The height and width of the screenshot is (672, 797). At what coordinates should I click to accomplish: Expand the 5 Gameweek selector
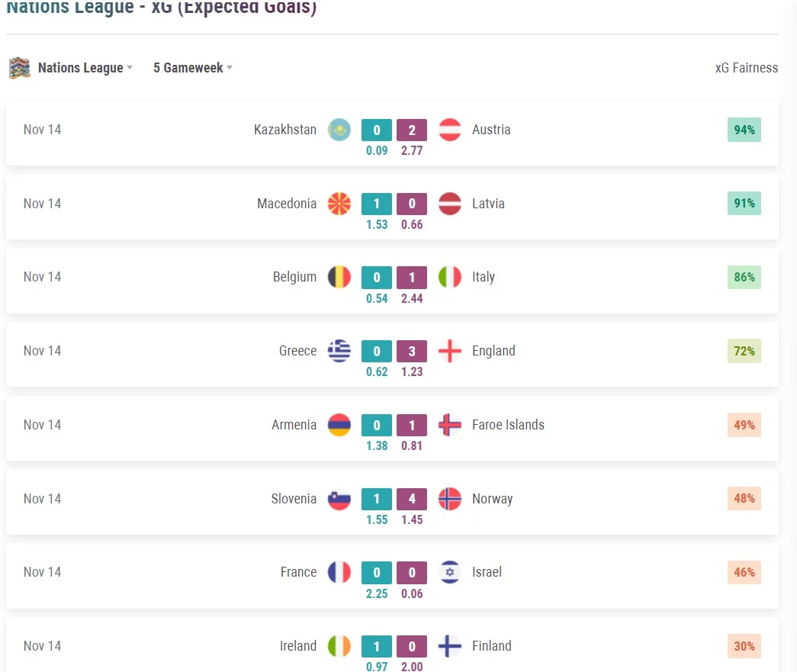pyautogui.click(x=192, y=68)
